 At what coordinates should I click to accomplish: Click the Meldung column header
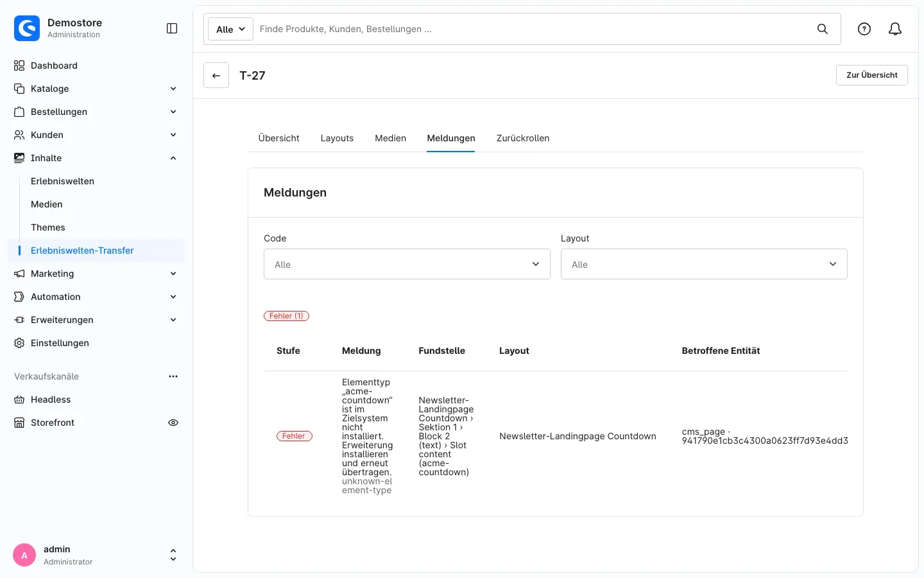pos(361,351)
